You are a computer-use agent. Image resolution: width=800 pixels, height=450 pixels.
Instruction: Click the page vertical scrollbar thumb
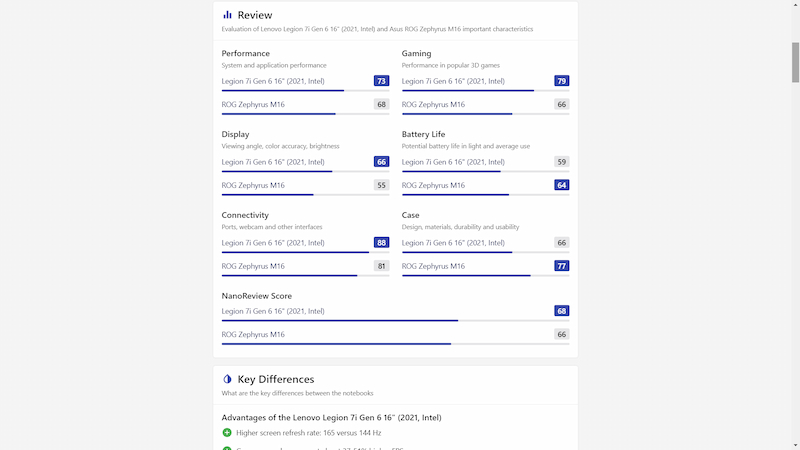(x=795, y=62)
